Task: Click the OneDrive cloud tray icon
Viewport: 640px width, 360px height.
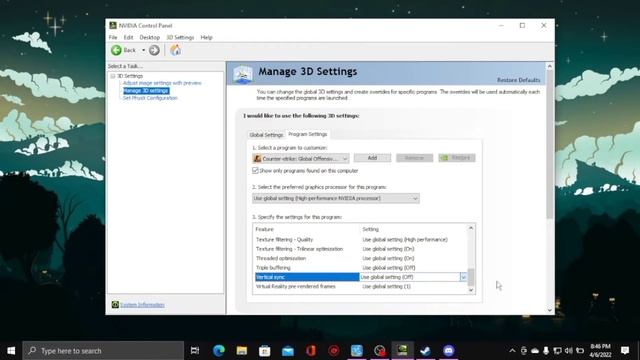Action: [x=535, y=351]
